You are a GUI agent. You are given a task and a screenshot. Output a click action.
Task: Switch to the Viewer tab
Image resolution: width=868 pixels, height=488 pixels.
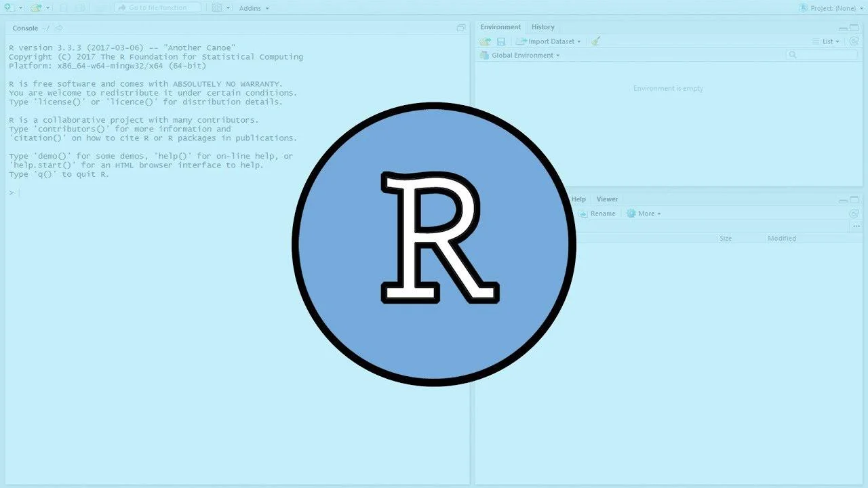pyautogui.click(x=607, y=199)
